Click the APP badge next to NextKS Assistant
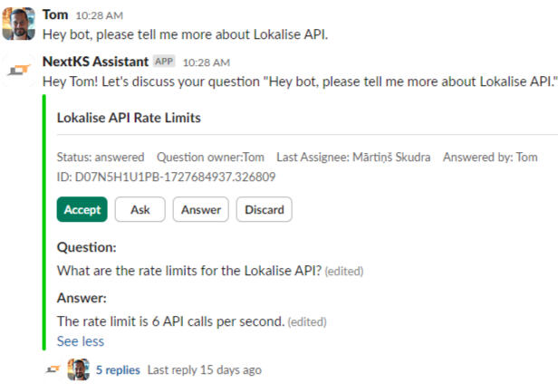Image resolution: width=558 pixels, height=392 pixels. click(x=164, y=62)
